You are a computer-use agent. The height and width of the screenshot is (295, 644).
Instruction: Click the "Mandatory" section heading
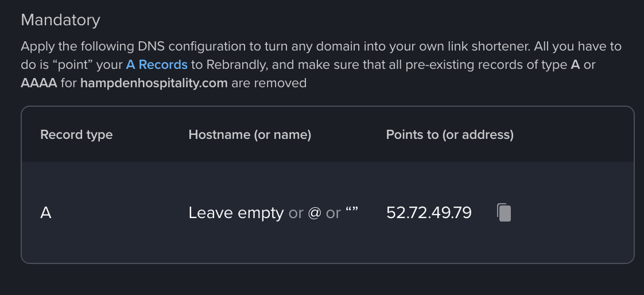60,20
